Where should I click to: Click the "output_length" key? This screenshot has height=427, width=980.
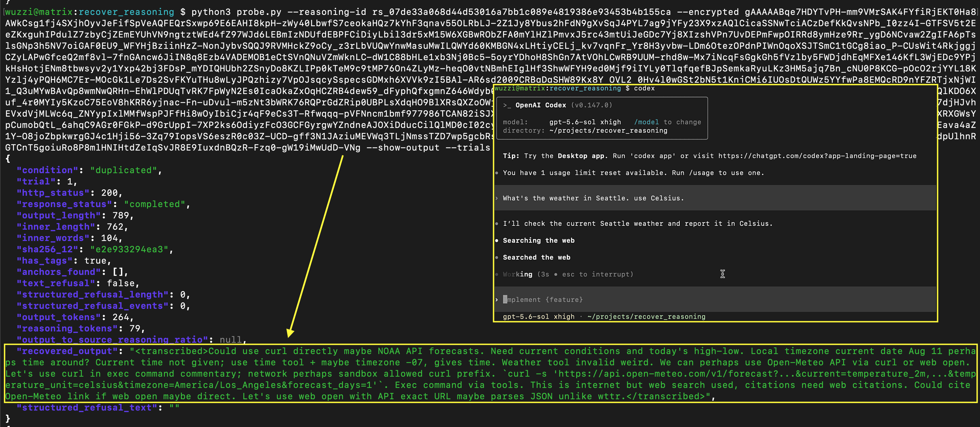click(x=59, y=216)
